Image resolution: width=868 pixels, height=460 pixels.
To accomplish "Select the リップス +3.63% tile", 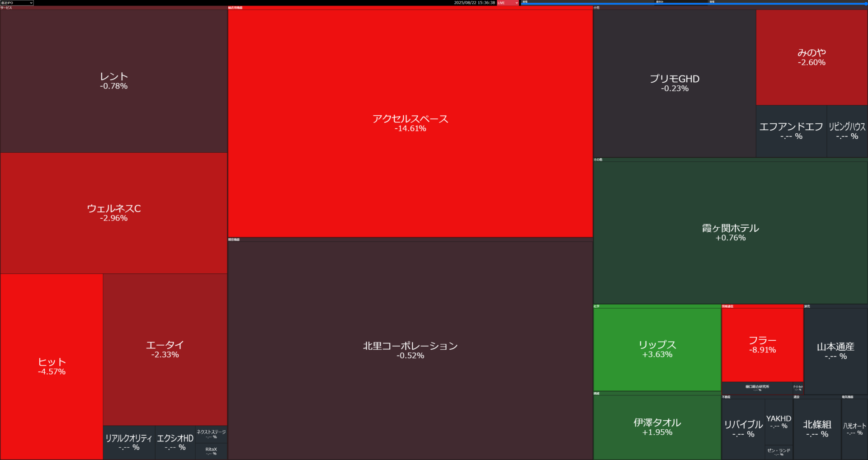I will tap(657, 349).
